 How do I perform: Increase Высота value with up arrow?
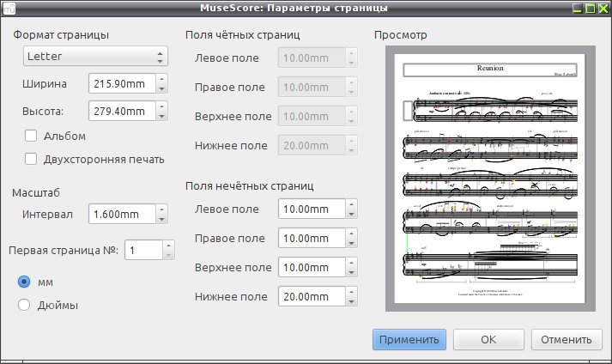[161, 106]
